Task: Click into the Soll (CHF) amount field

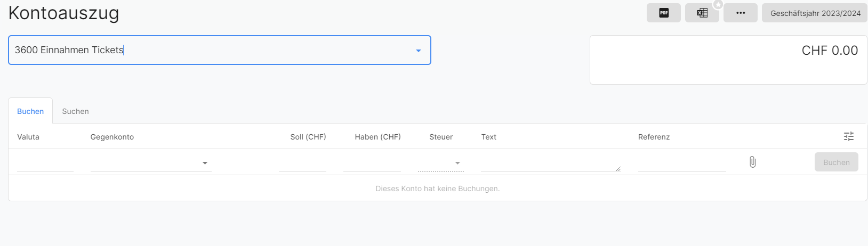Action: (x=302, y=163)
